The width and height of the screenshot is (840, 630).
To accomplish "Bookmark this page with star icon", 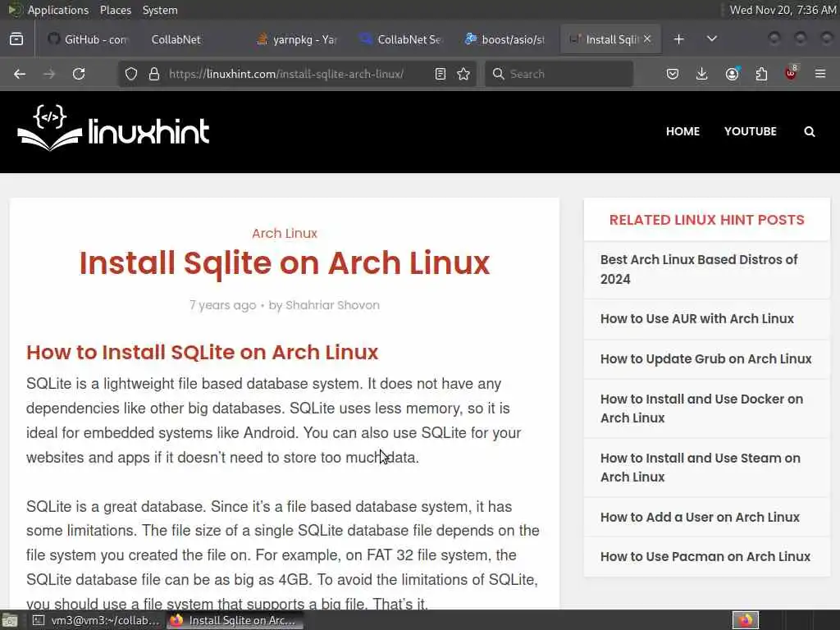I will [x=464, y=74].
